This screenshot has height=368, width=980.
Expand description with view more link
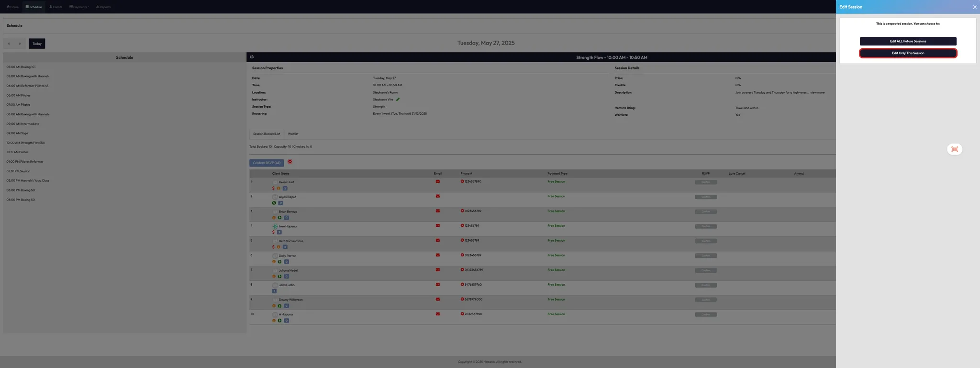[x=817, y=92]
